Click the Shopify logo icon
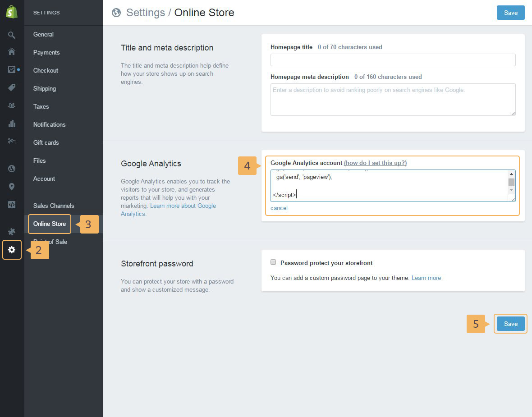532x417 pixels. (12, 12)
